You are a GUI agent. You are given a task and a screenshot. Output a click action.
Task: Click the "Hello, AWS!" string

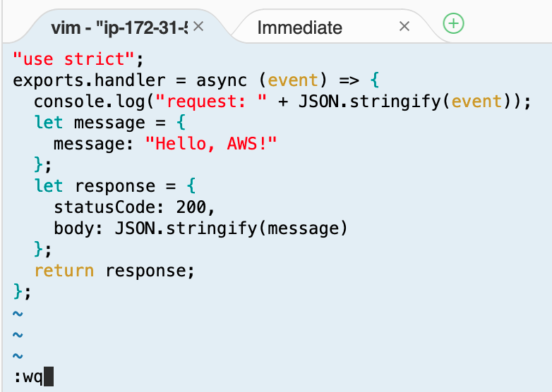coord(211,144)
